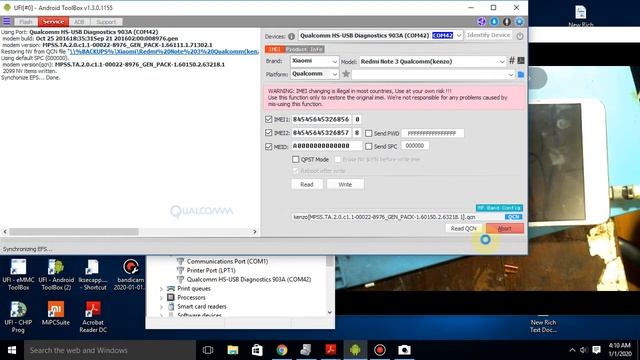This screenshot has height=360, width=640.
Task: Open the Brand dropdown showing Xiaomi
Action: pyautogui.click(x=334, y=61)
